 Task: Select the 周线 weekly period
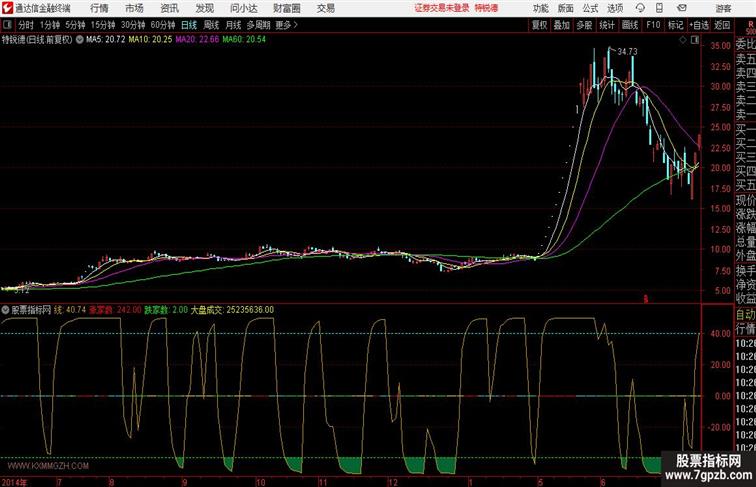click(x=211, y=25)
